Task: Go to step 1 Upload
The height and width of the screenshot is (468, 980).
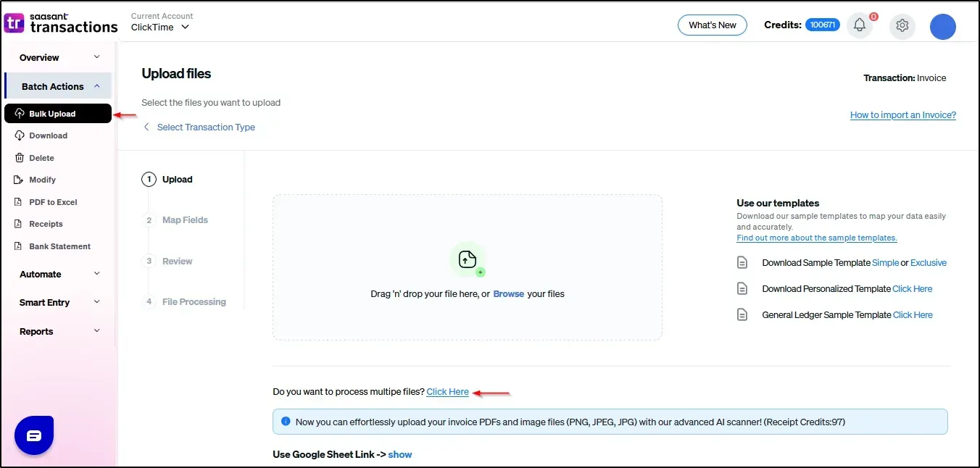Action: coord(167,180)
